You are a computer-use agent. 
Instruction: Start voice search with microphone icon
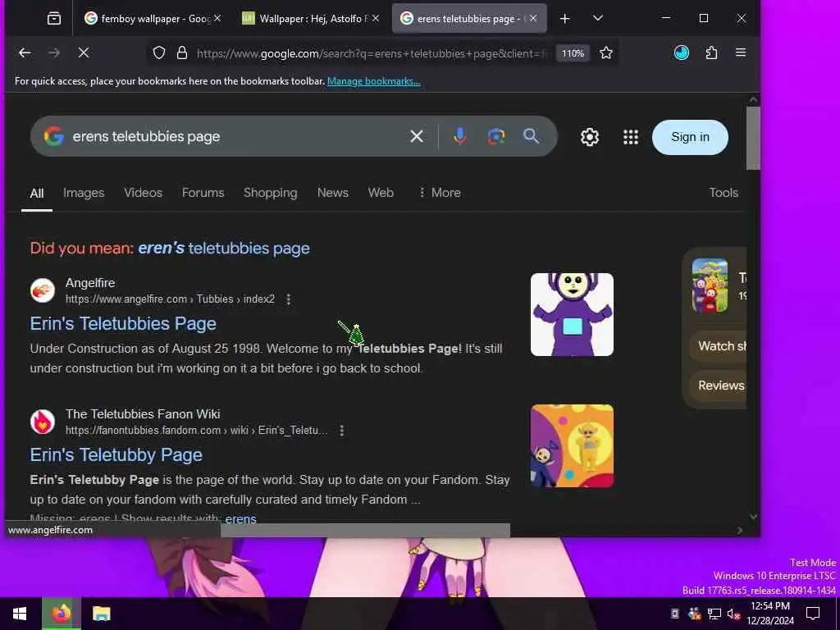pos(459,137)
